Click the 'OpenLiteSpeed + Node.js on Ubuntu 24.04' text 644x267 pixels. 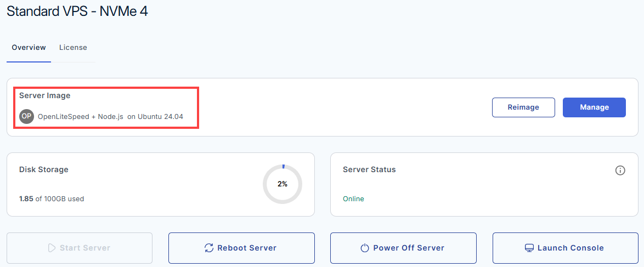pos(110,117)
